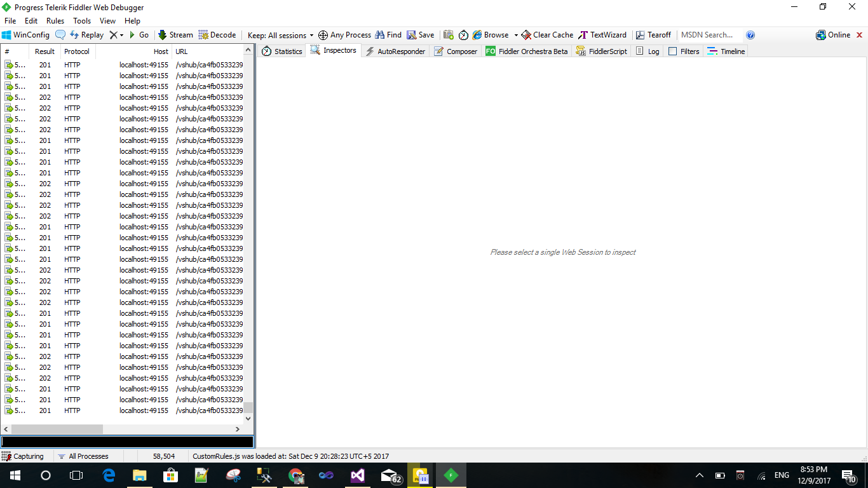Launch Microsoft Edge from the taskbar
The width and height of the screenshot is (868, 488).
click(109, 475)
